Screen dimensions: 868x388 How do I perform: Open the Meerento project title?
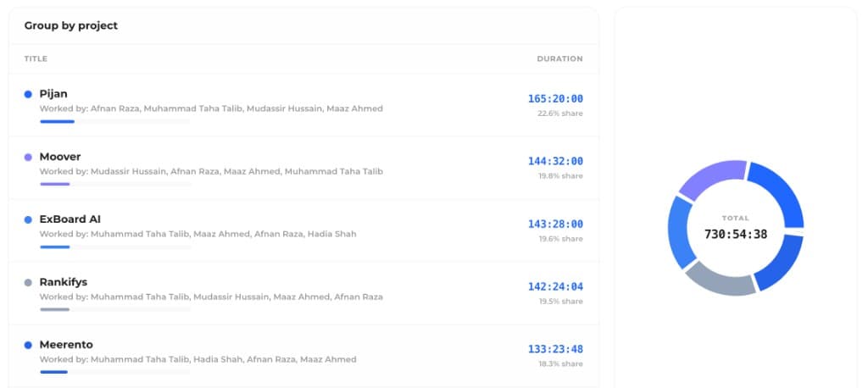coord(66,345)
